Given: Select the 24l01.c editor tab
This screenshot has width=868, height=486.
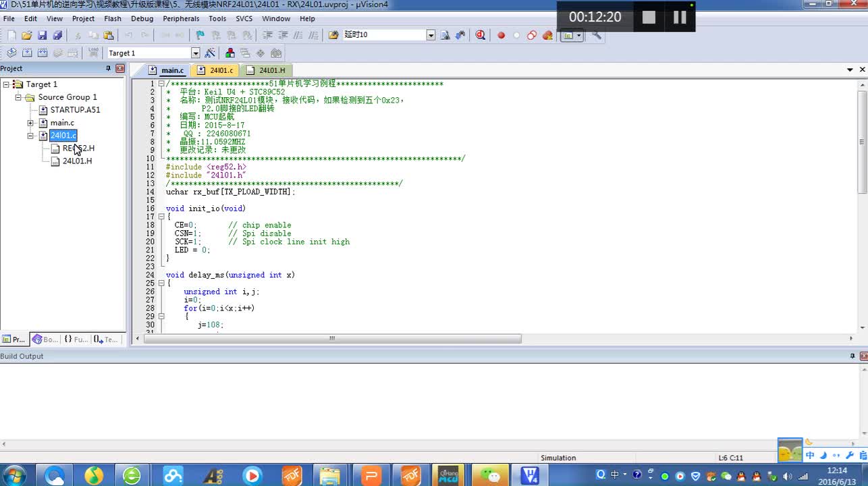Looking at the screenshot, I should coord(215,70).
